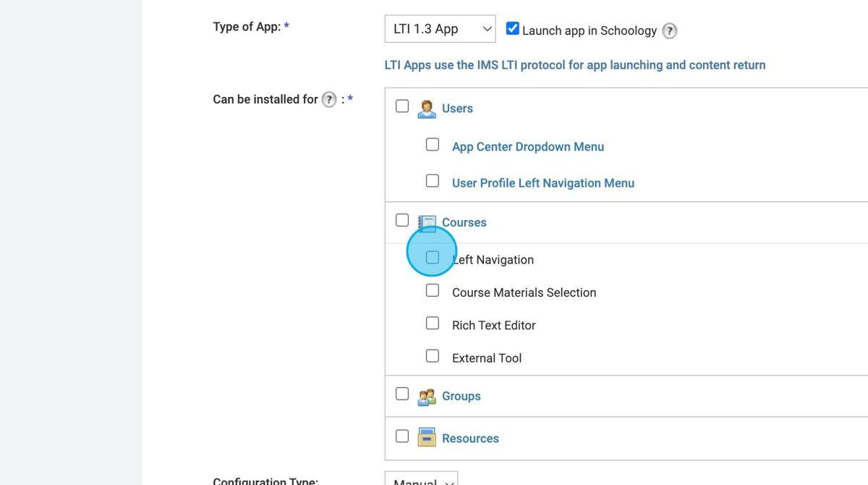Open the Configuration Type Manual dropdown
Screen dimensions: 868x485
(420, 480)
